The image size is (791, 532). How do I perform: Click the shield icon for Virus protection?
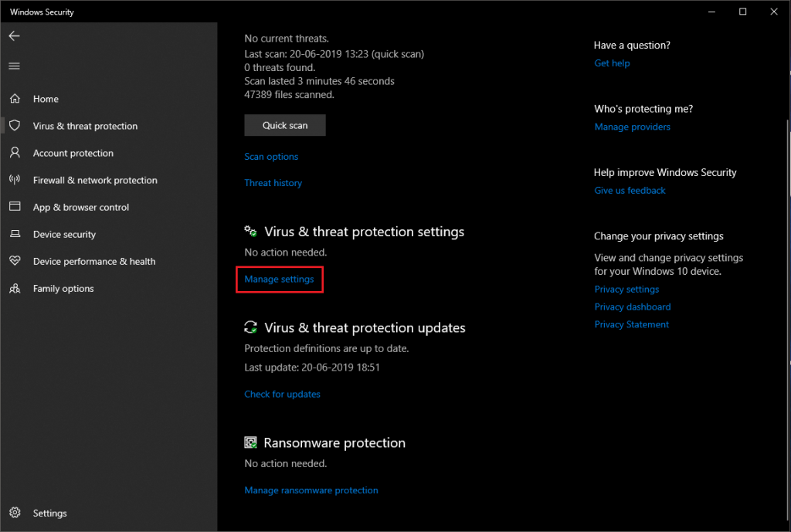pos(15,126)
